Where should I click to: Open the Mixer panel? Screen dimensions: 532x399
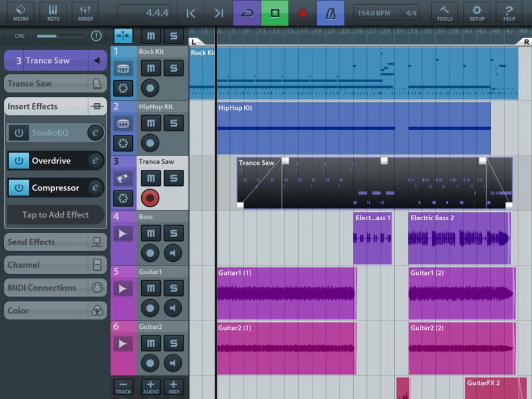(x=85, y=12)
